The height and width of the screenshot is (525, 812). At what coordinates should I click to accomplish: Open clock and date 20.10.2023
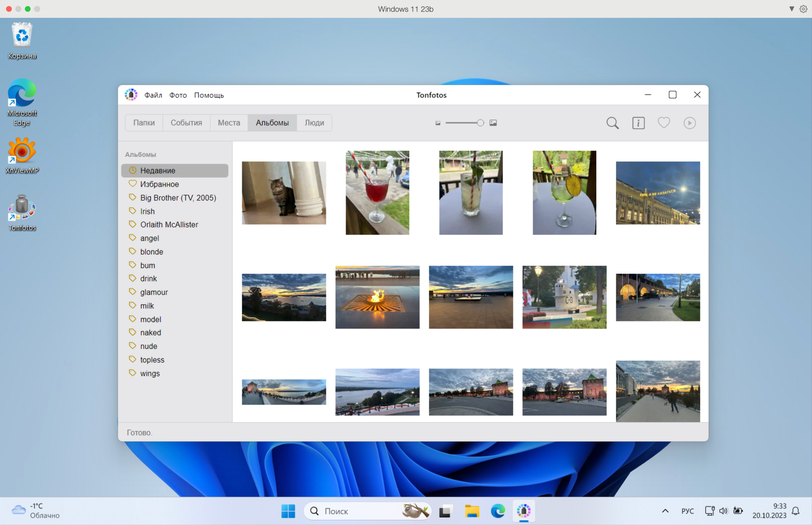tap(769, 511)
